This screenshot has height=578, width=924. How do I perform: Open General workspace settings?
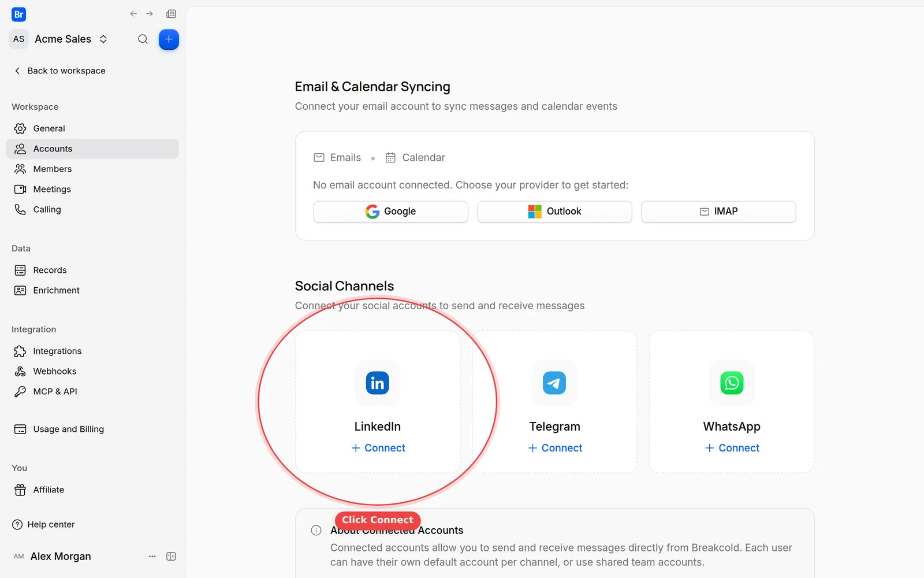click(x=92, y=128)
